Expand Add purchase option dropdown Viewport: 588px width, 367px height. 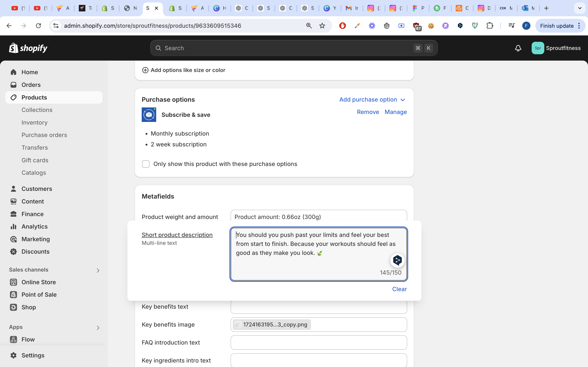[x=372, y=99]
